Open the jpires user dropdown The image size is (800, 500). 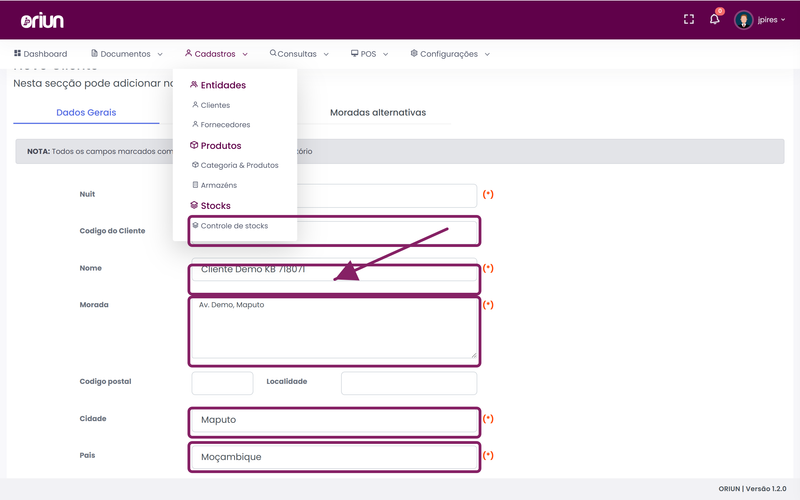click(771, 20)
